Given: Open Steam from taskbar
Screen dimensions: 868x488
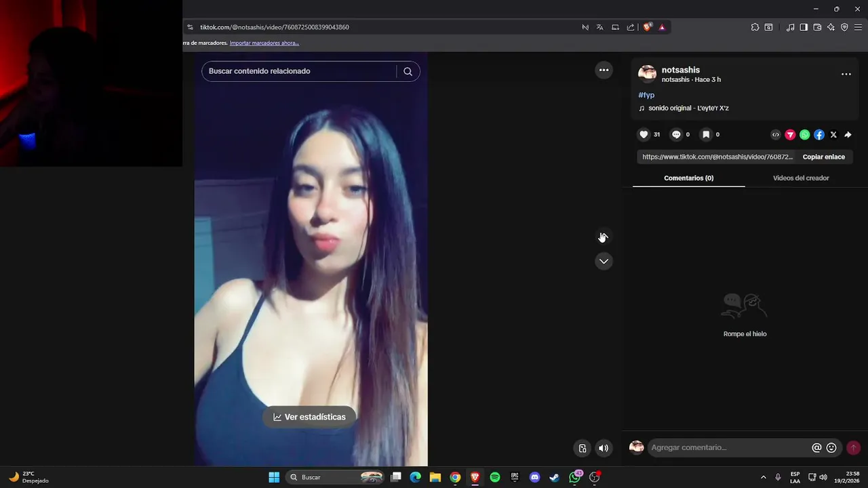Looking at the screenshot, I should (554, 477).
